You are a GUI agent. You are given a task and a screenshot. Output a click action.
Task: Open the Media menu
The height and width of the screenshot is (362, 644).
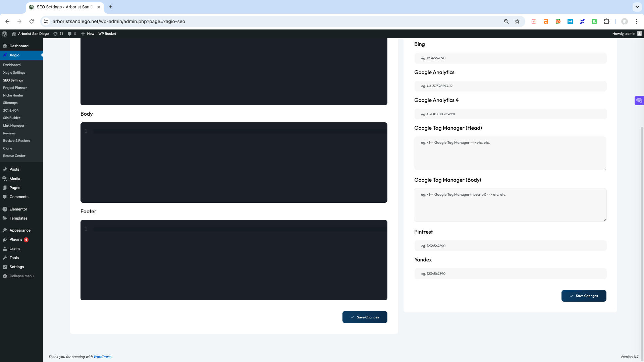pyautogui.click(x=15, y=179)
